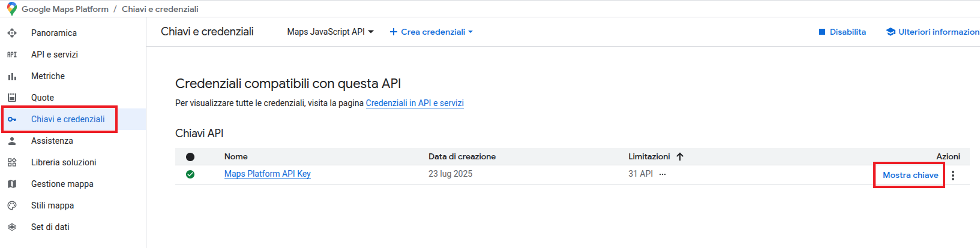Click the Chiavi API section heading
980x248 pixels.
click(x=199, y=133)
